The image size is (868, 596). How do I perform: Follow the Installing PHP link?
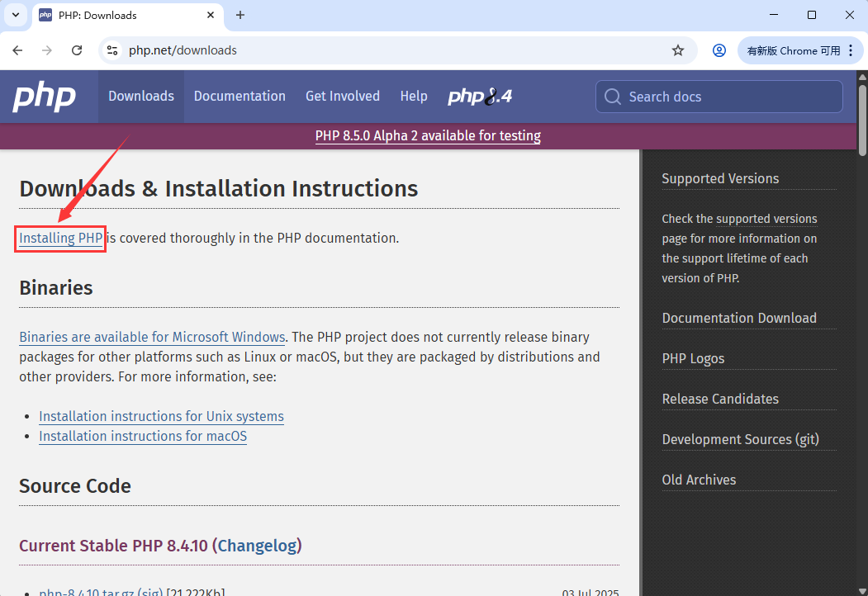pos(61,238)
